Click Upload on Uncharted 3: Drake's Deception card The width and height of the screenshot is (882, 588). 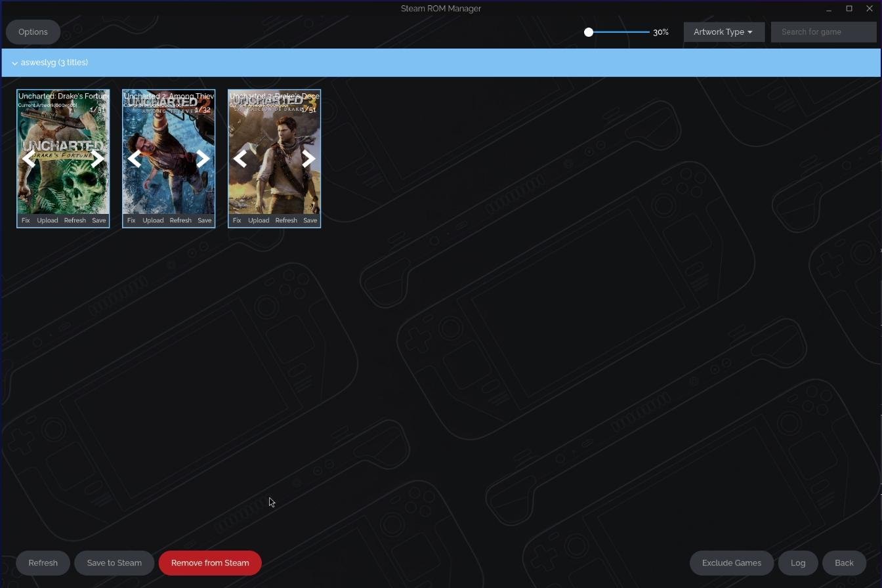(259, 220)
